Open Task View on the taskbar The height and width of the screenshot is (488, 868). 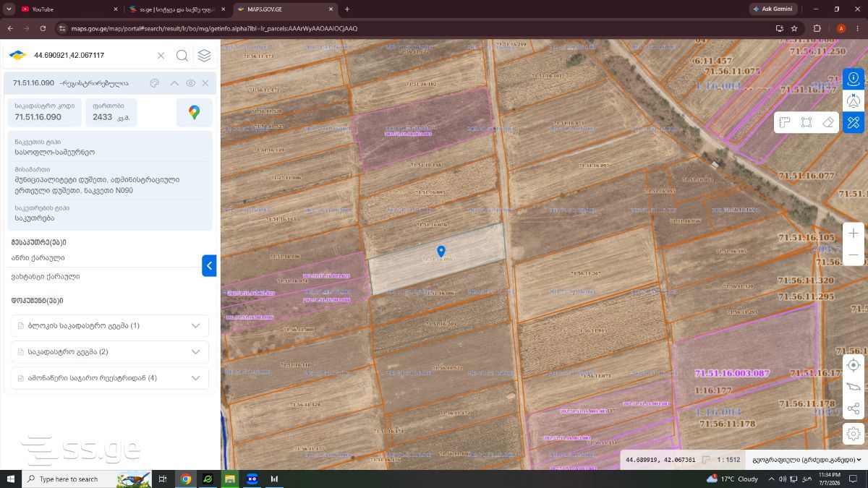click(163, 479)
